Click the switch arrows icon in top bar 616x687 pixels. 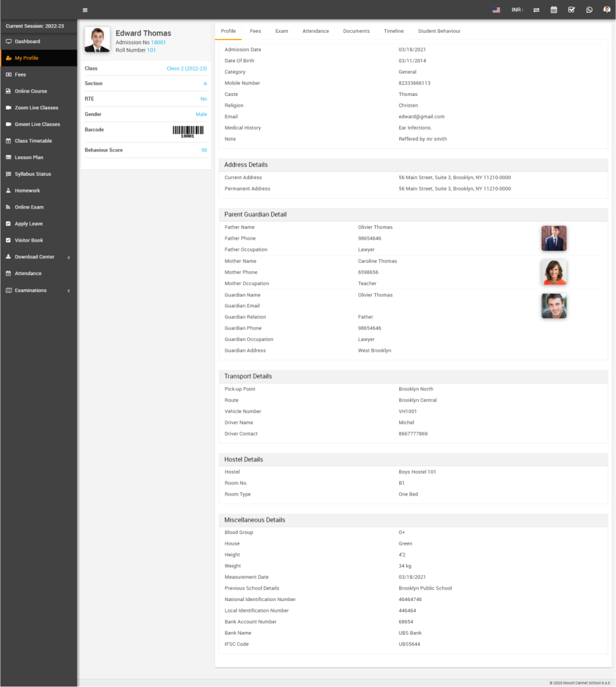(536, 10)
